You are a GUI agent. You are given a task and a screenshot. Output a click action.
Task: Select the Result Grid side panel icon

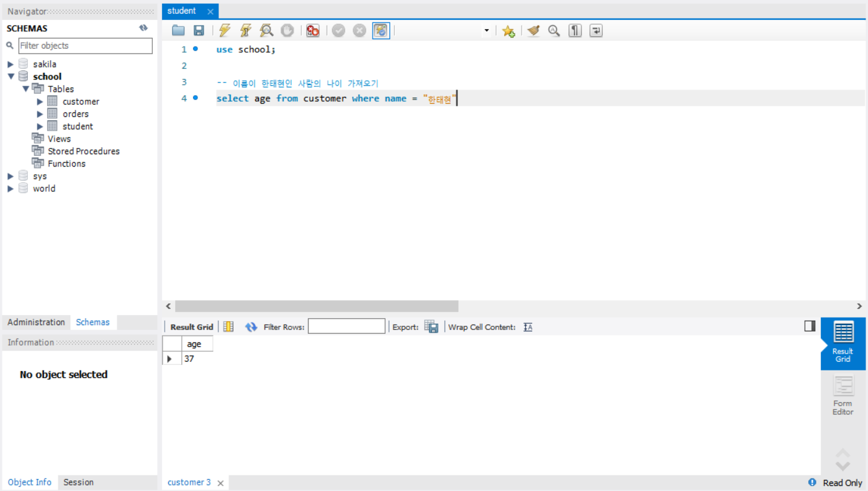[x=843, y=343]
